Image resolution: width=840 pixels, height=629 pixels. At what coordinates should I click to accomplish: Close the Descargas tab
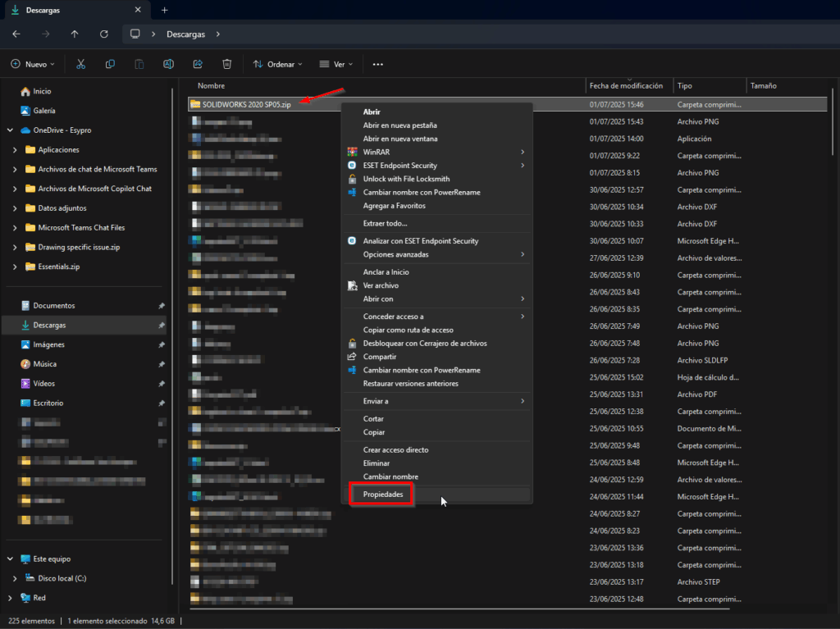click(x=138, y=10)
